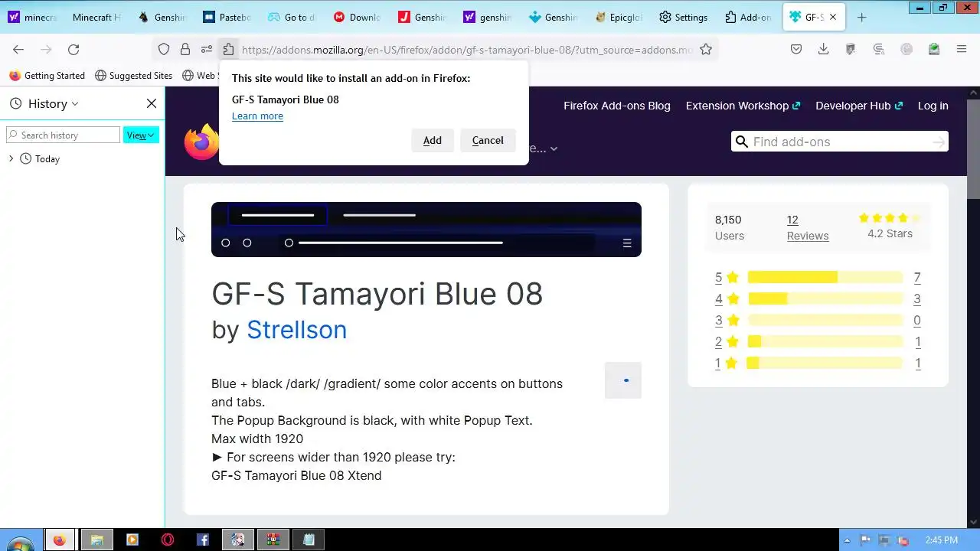Click the 5-star rating bar
This screenshot has width=980, height=551.
825,277
